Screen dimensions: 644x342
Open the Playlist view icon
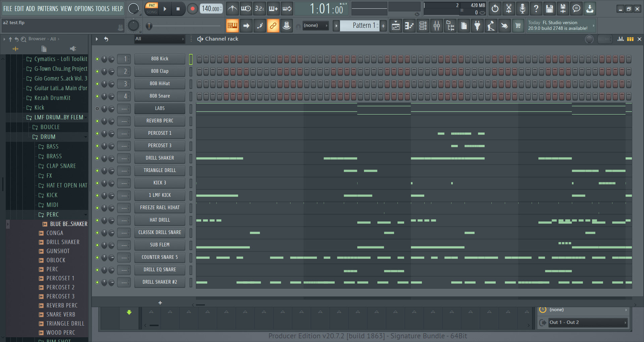pos(396,25)
